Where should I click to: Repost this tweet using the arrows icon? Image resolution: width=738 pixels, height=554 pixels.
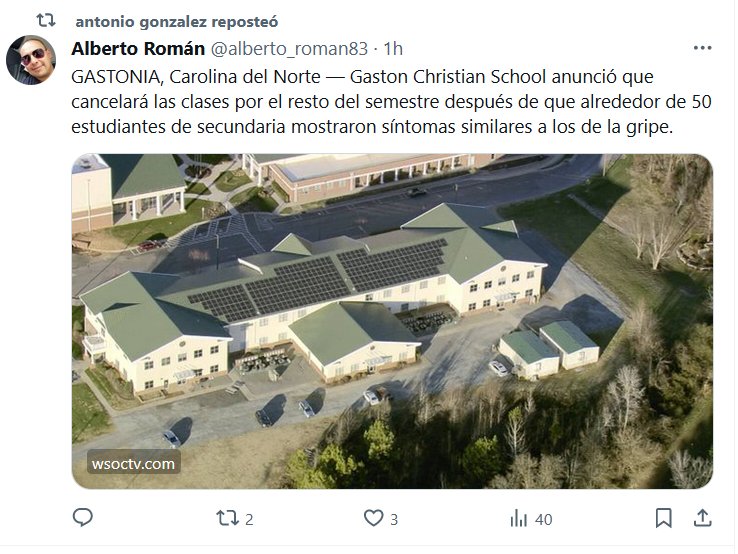[227, 518]
